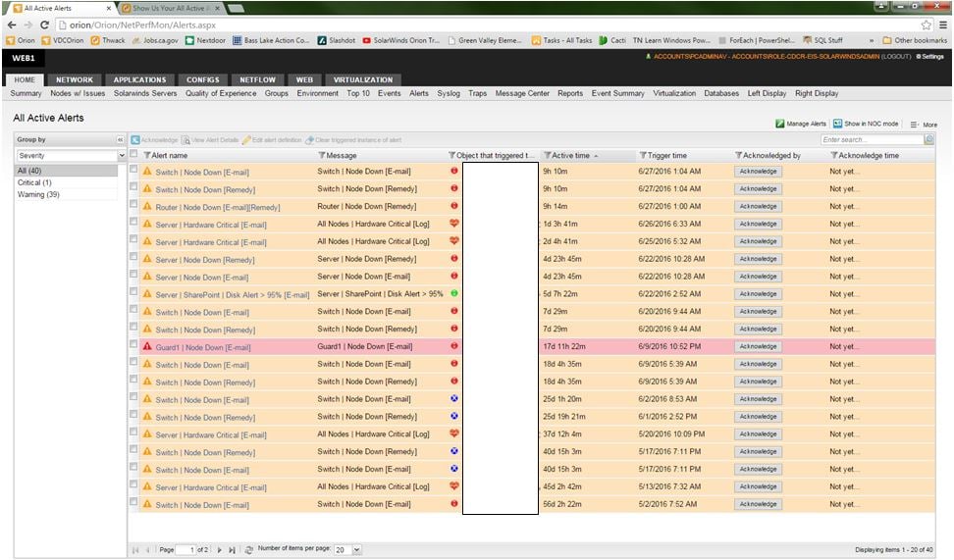954x560 pixels.
Task: Switch to Show Us Your All Active browser tab
Action: coord(170,8)
